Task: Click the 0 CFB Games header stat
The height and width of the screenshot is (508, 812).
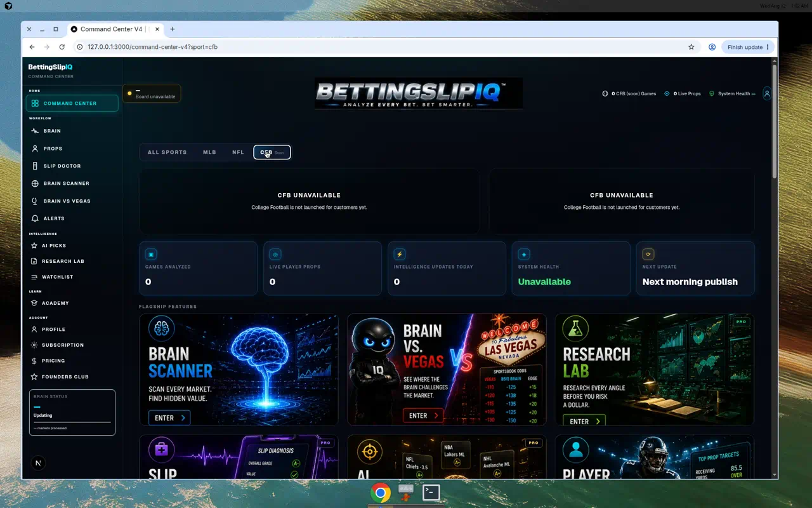Action: [x=629, y=93]
